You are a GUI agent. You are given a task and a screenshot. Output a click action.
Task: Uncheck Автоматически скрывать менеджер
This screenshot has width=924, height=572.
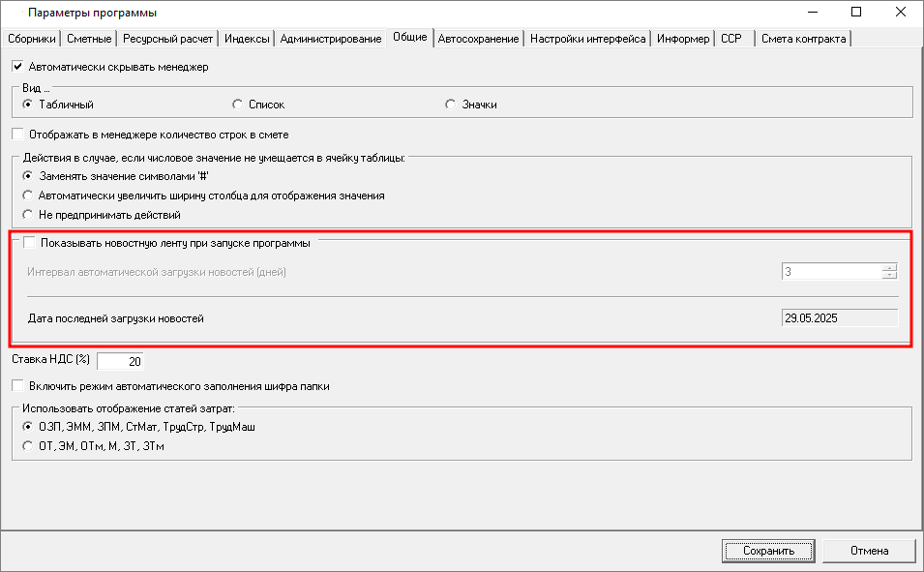point(17,67)
